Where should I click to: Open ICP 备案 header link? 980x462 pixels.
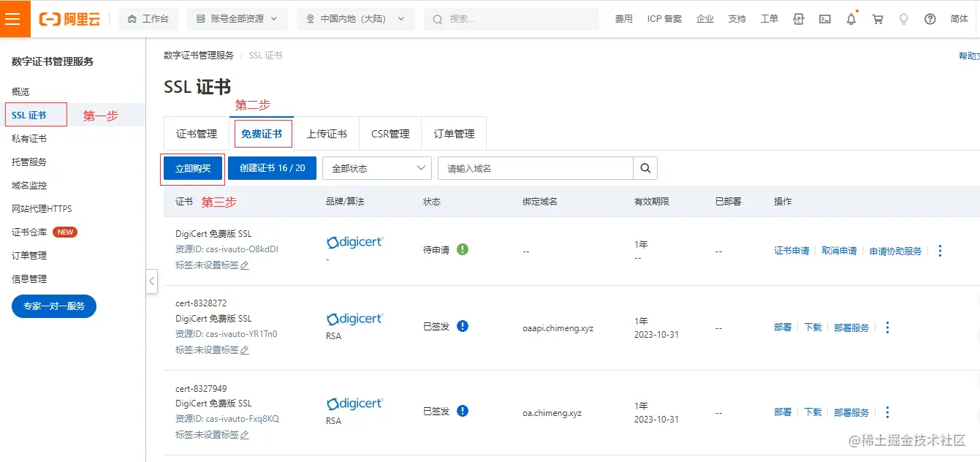pos(664,19)
